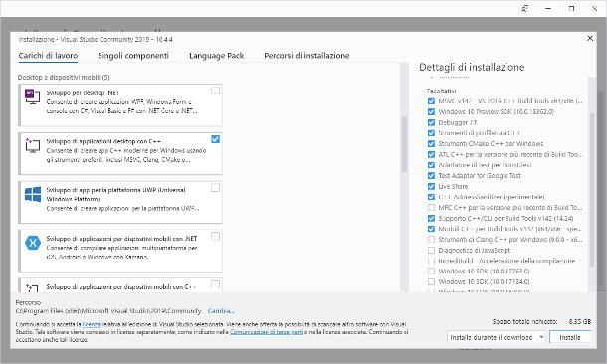Screen dimensions: 607x364
Task: Check Windows 10 SDK (10.0.17763.0)
Action: tap(431, 272)
